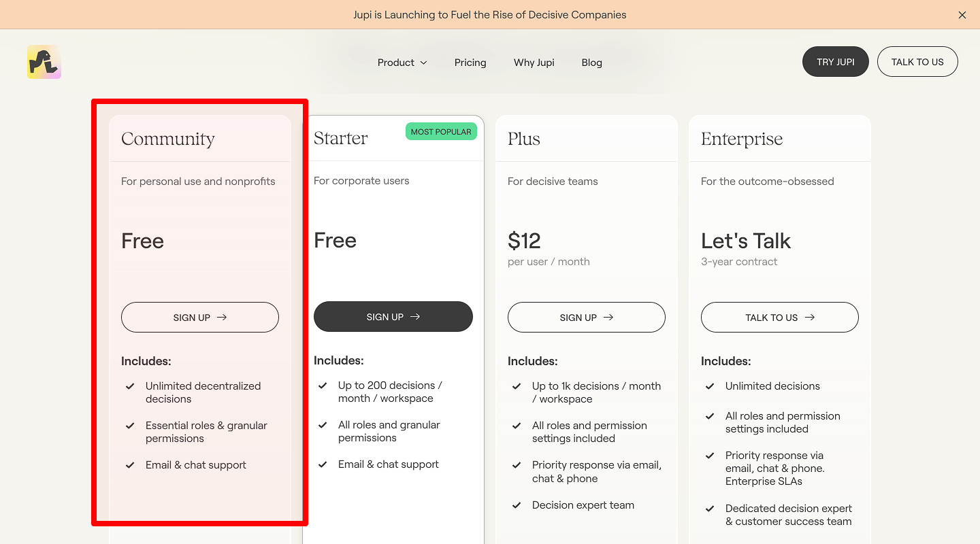Click the TRY JUPI button

tap(835, 61)
